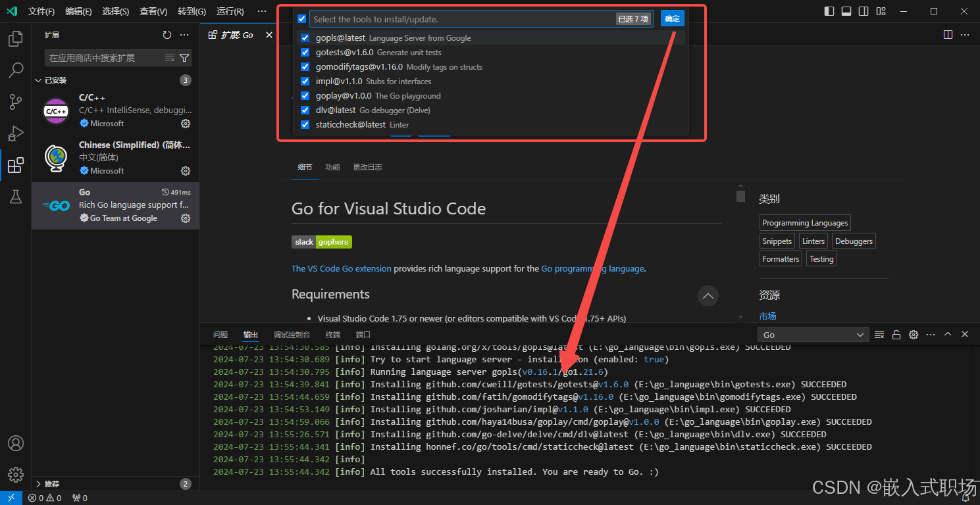The height and width of the screenshot is (505, 980).
Task: Refresh the extensions list
Action: pos(167,35)
